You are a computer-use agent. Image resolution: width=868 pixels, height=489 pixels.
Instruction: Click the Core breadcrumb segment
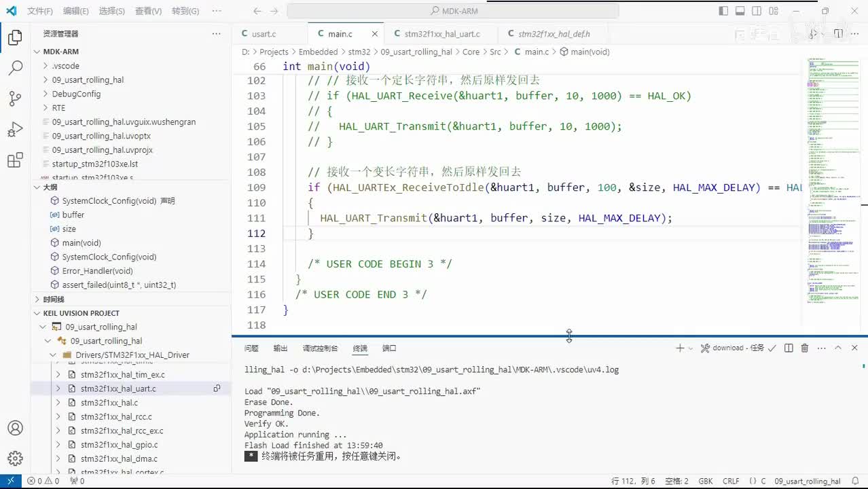(471, 52)
